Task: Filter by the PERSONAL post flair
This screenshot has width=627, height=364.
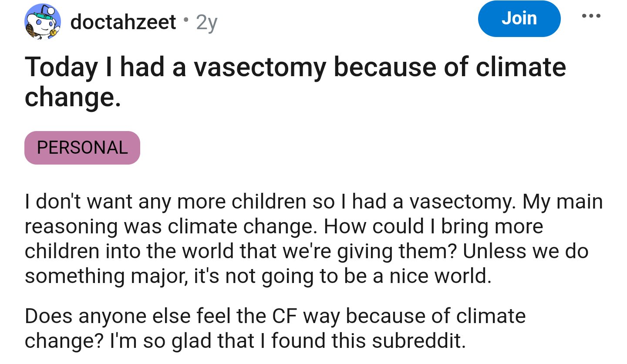Action: (82, 148)
